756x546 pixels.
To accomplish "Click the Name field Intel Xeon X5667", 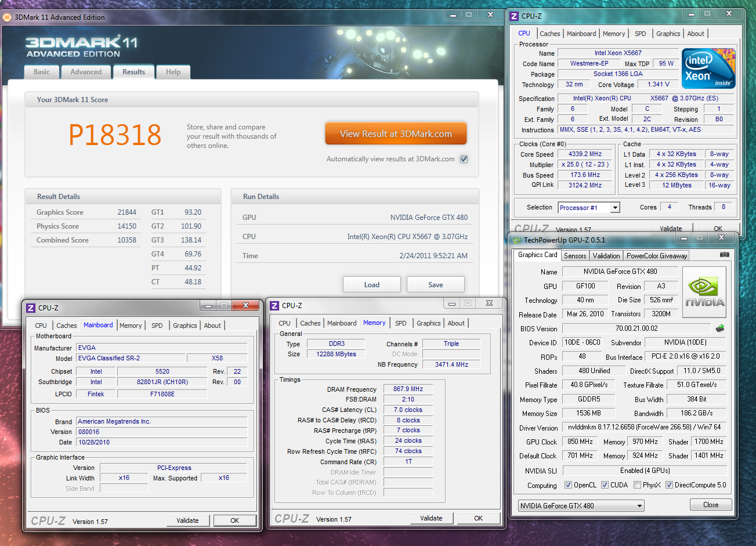I will [618, 53].
